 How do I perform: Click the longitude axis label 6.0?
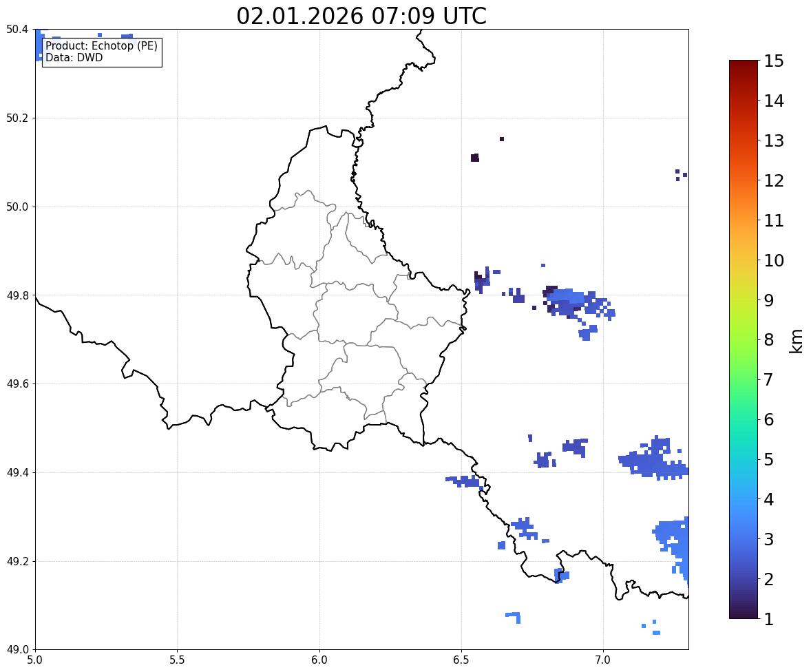point(319,660)
